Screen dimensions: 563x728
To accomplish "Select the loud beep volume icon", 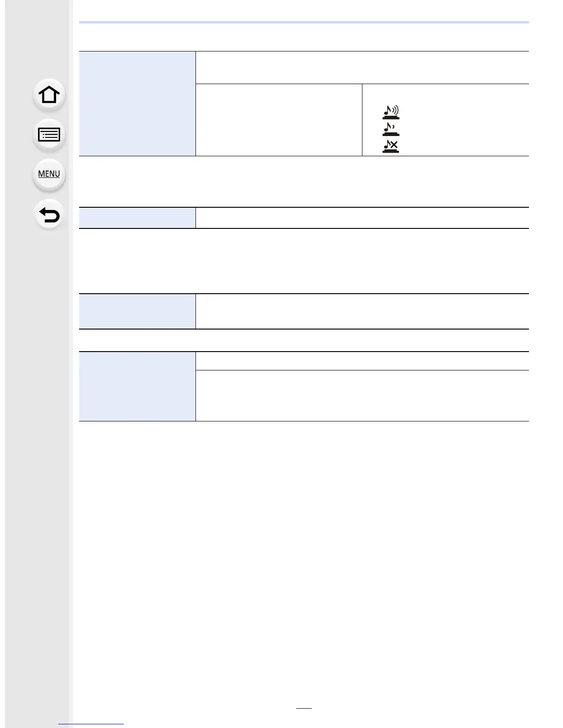I will (391, 112).
